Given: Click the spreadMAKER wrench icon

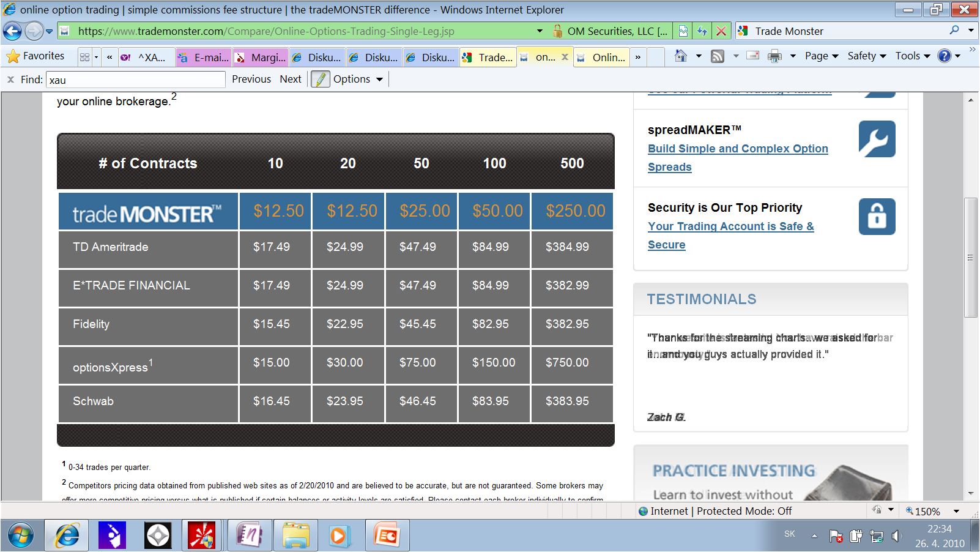Looking at the screenshot, I should [877, 139].
